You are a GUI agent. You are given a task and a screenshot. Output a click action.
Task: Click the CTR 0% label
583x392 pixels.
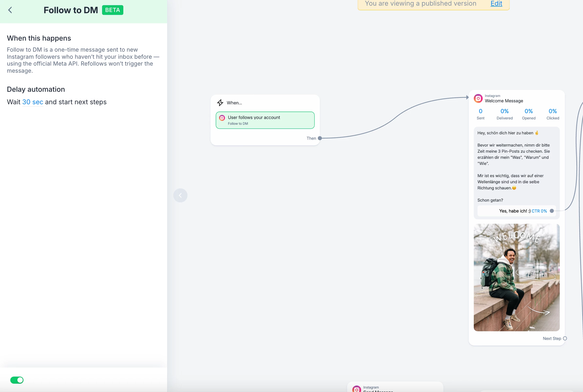[x=539, y=211]
